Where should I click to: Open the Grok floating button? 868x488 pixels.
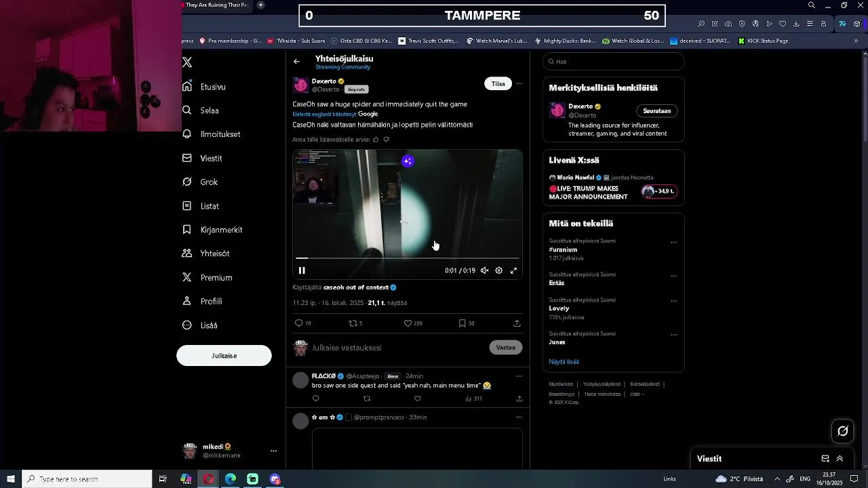843,431
